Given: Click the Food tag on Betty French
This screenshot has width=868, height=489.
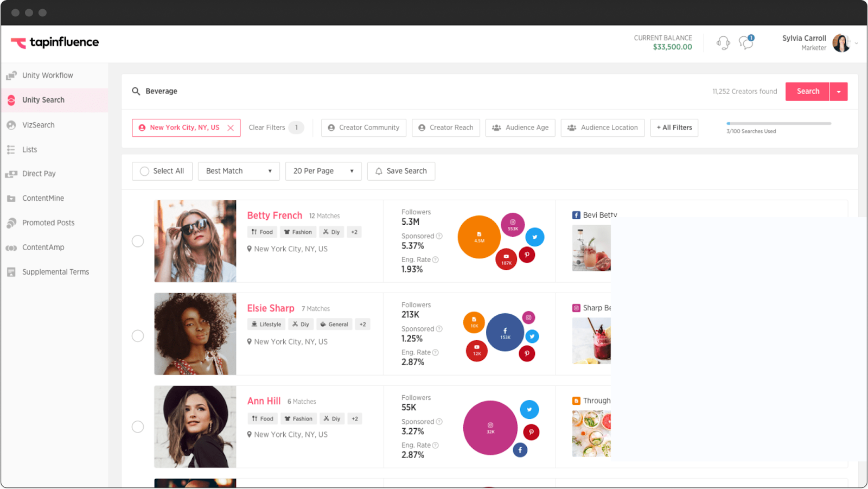Looking at the screenshot, I should tap(262, 232).
